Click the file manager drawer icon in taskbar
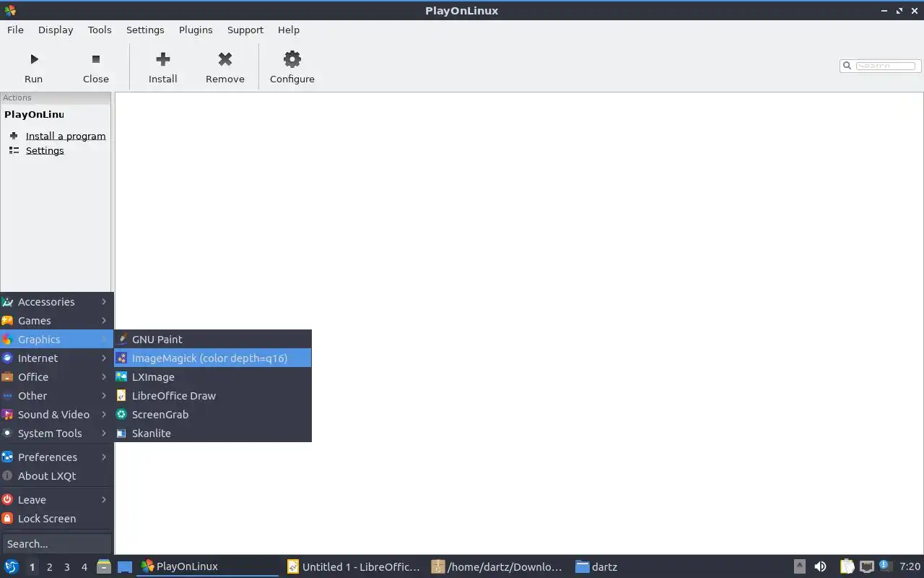The width and height of the screenshot is (924, 578). (x=104, y=566)
